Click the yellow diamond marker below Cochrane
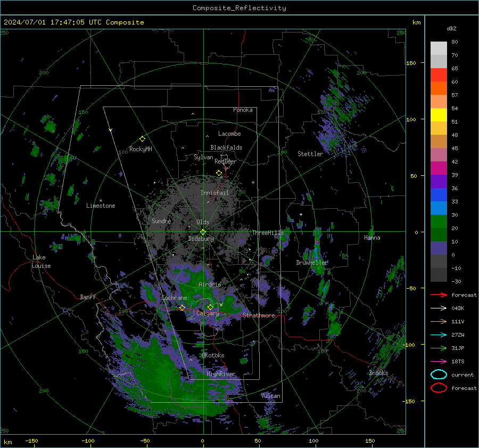This screenshot has height=448, width=479. (x=182, y=307)
